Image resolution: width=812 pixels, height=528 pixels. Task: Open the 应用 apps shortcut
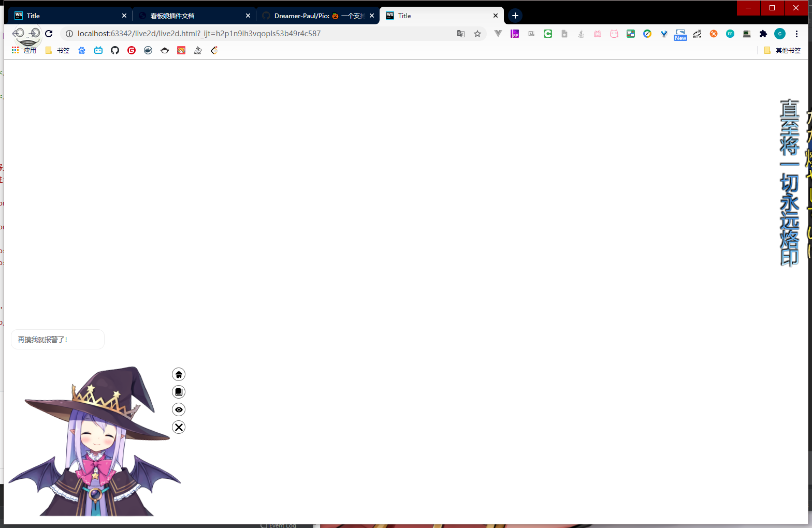[x=24, y=50]
